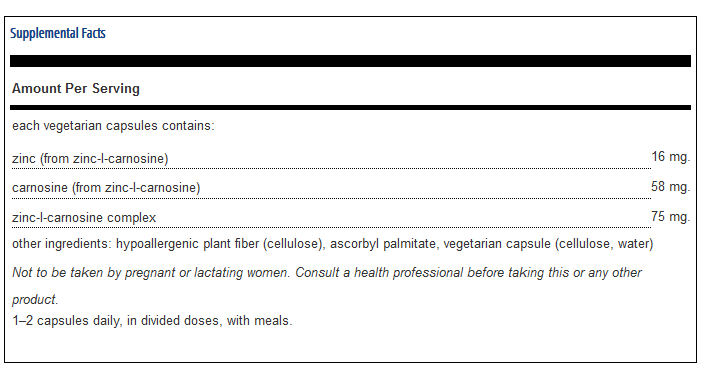The height and width of the screenshot is (380, 702).
Task: Click 'vegetarian capsule (cellulose, water)' text
Action: [548, 244]
